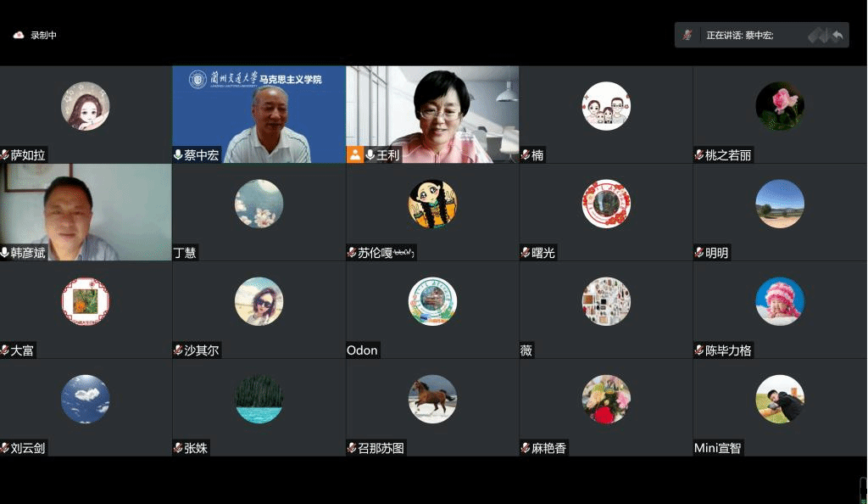Click the participant name label Odon

[362, 350]
